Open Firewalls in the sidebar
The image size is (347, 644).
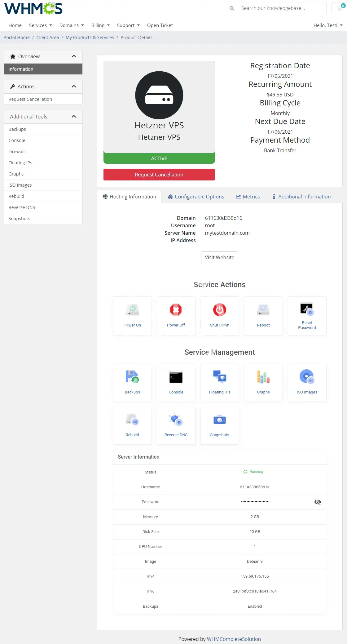(18, 152)
